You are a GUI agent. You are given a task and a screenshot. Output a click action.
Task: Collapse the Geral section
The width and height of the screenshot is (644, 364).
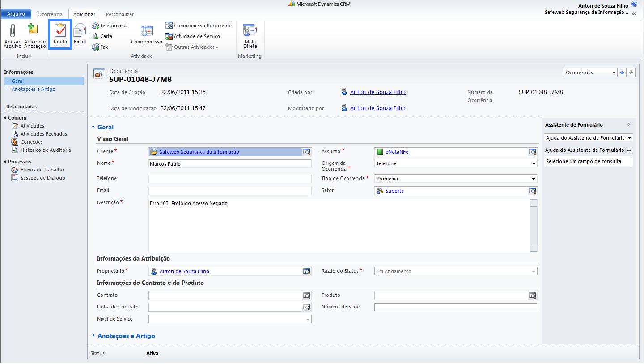[93, 127]
